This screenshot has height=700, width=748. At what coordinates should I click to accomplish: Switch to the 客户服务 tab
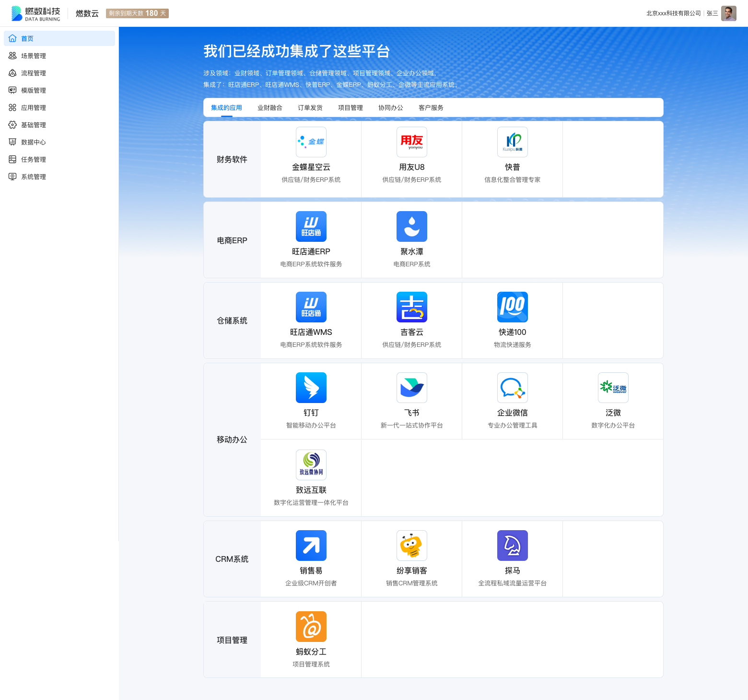click(431, 108)
